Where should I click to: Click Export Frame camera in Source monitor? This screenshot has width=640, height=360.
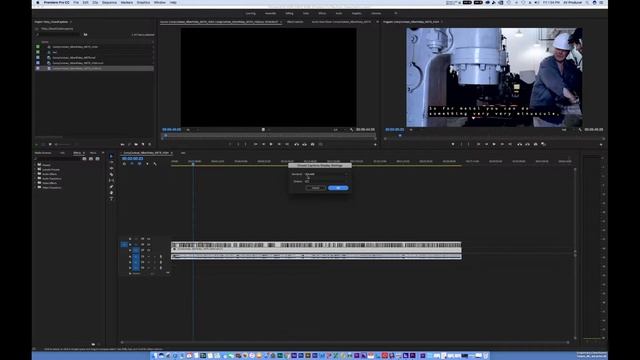pyautogui.click(x=313, y=144)
